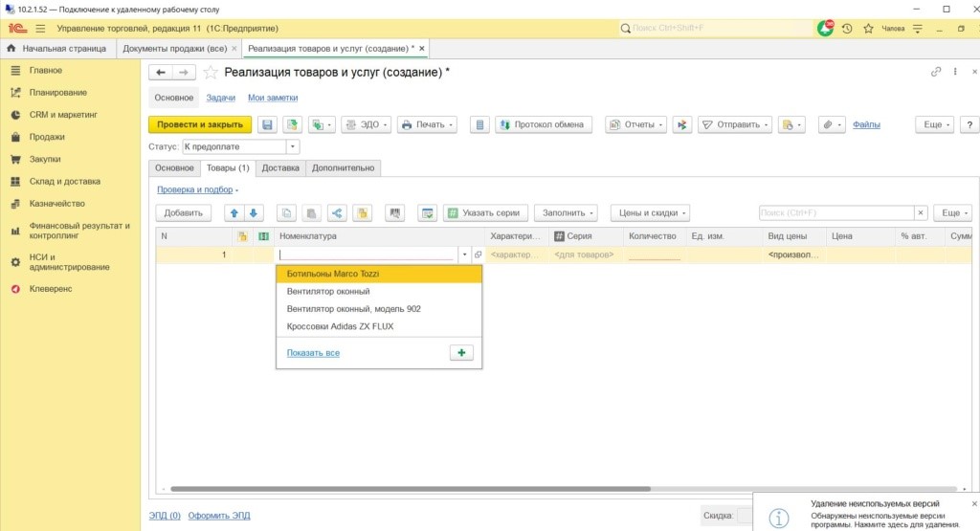
Task: Move row up with blue up arrow
Action: pos(234,213)
